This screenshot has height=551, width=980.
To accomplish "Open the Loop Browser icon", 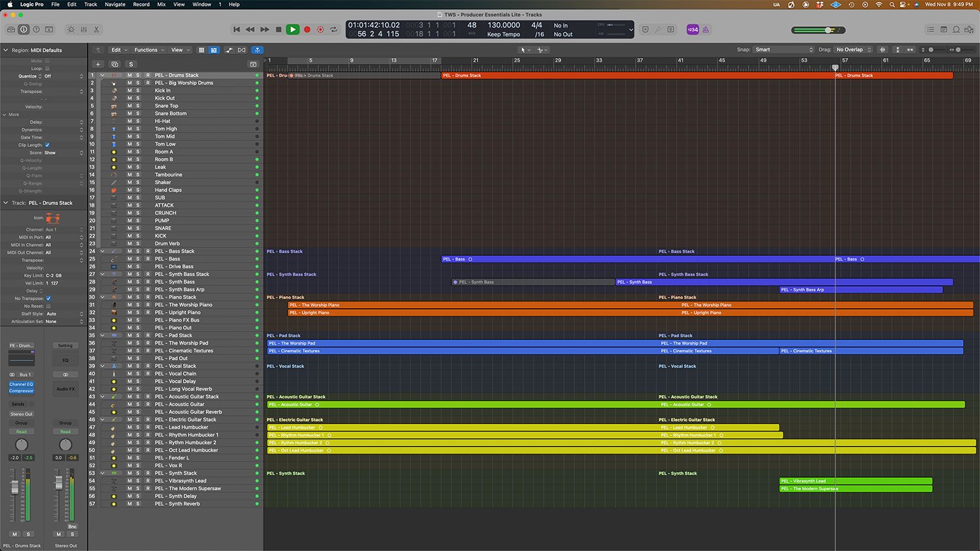I will click(956, 29).
